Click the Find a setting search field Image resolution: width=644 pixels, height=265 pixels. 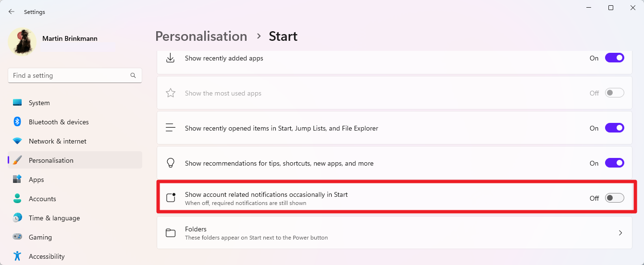point(75,75)
